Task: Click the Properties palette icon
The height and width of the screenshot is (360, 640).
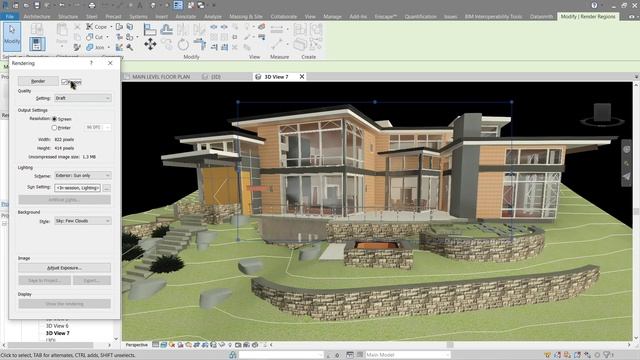Action: click(x=37, y=44)
